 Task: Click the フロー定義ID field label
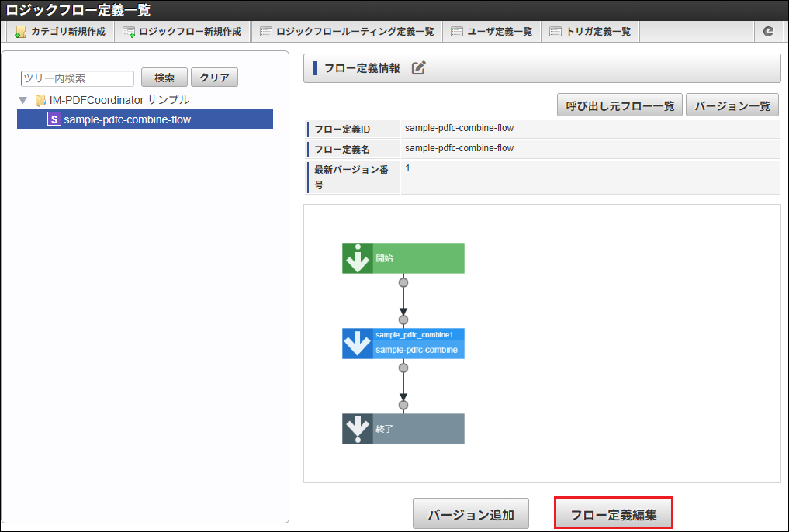[342, 130]
